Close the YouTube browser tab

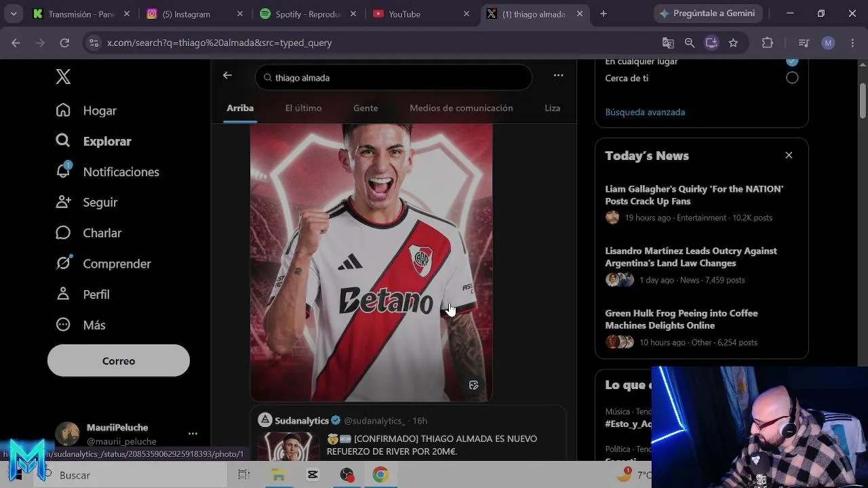point(466,14)
